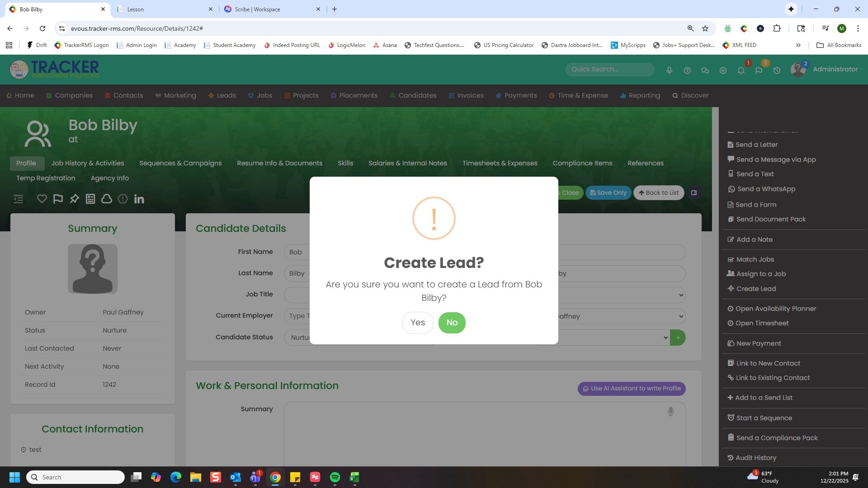Click the favorite heart icon
This screenshot has width=868, height=488.
[42, 199]
